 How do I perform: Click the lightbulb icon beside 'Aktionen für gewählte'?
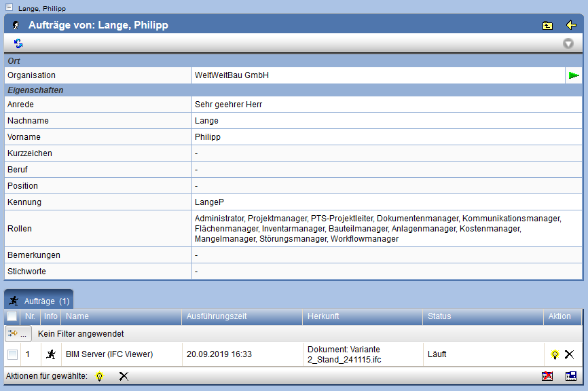coord(100,376)
